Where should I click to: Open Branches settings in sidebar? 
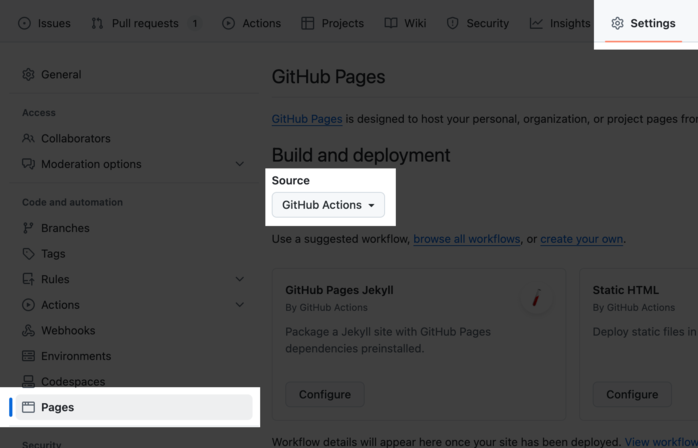134,228
